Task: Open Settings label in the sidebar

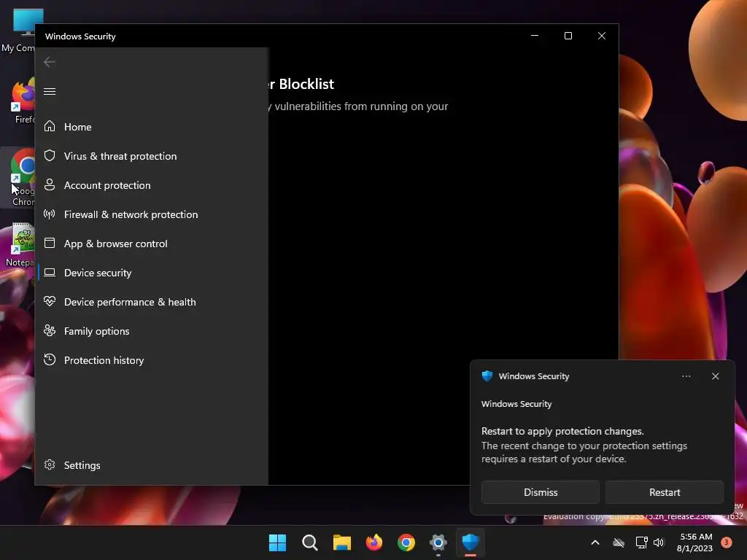Action: 82,465
